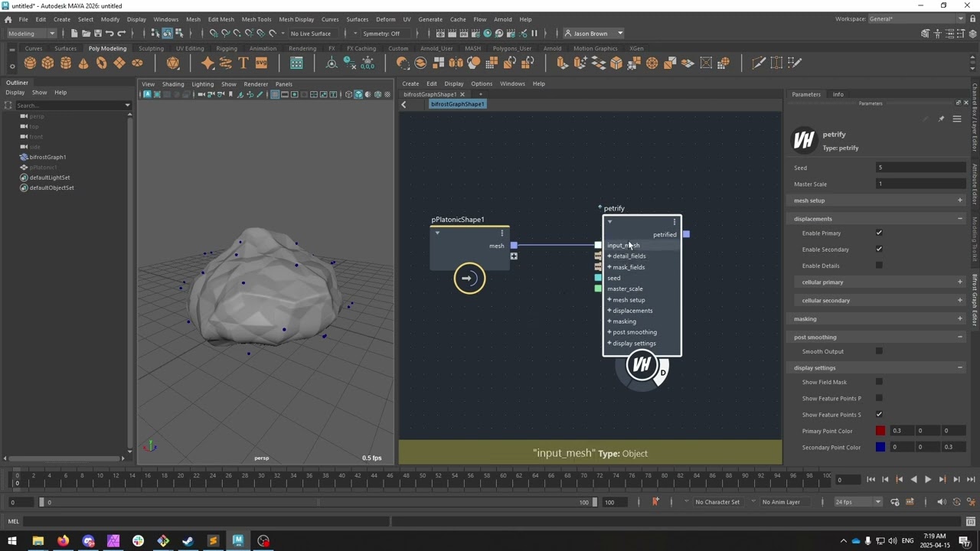Go back in Bifrost graph navigation arrow

403,105
